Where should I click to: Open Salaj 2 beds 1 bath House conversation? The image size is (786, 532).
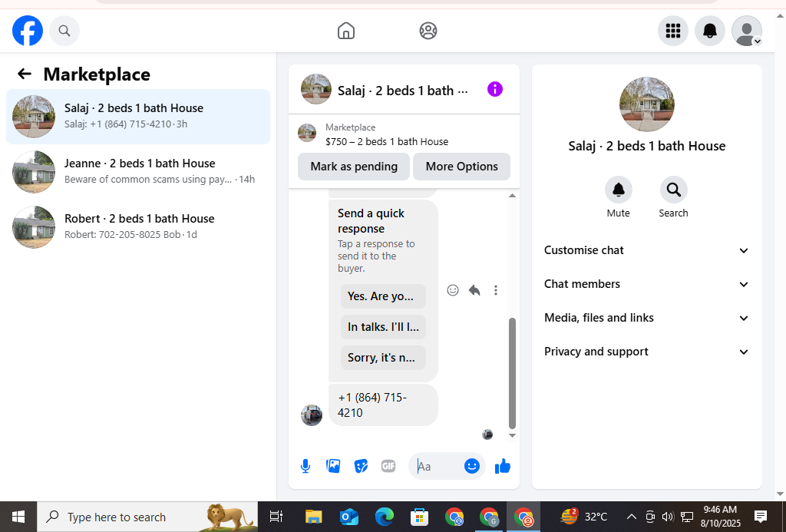point(138,117)
